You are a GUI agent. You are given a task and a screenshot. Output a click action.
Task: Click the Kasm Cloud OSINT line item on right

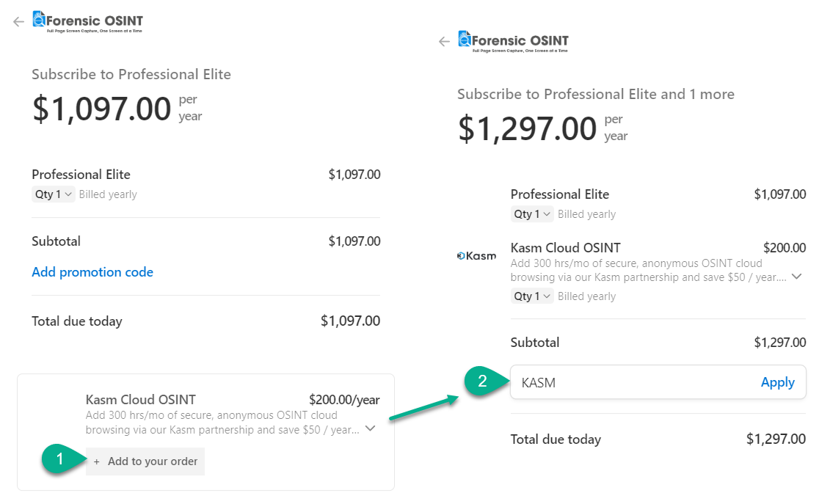pos(565,248)
